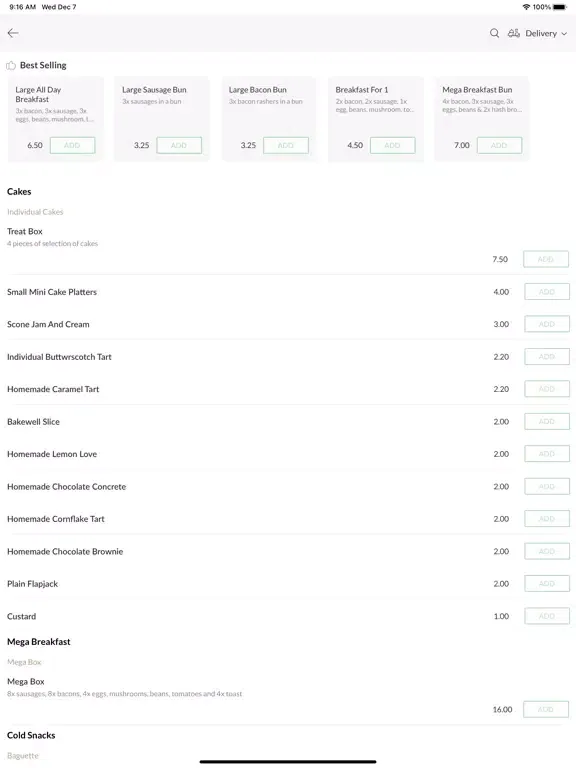The image size is (576, 768).
Task: Jump to Mega Breakfast section heading
Action: 39,642
